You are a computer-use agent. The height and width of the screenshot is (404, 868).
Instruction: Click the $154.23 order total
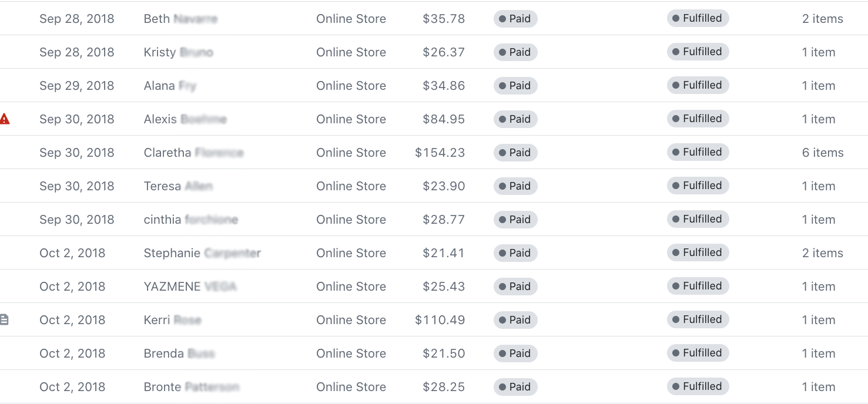[440, 153]
